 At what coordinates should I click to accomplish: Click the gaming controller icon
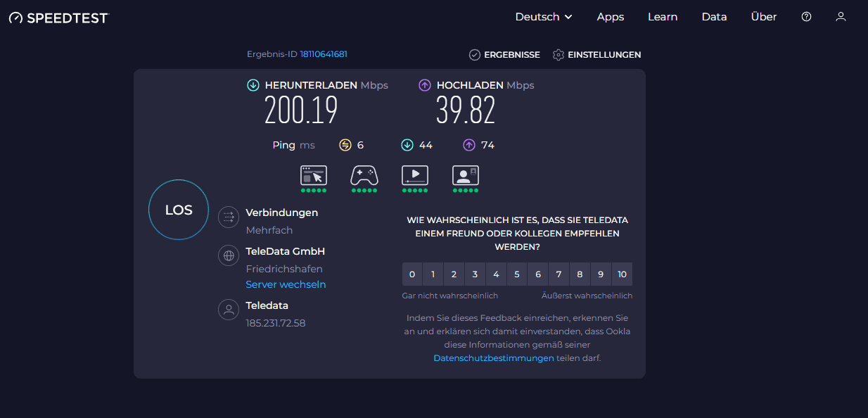pos(364,175)
